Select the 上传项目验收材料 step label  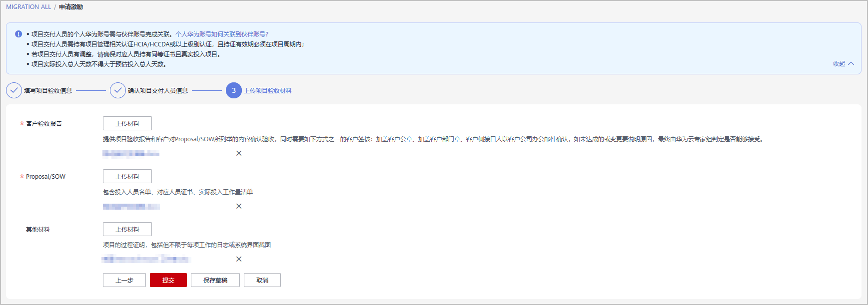click(268, 90)
